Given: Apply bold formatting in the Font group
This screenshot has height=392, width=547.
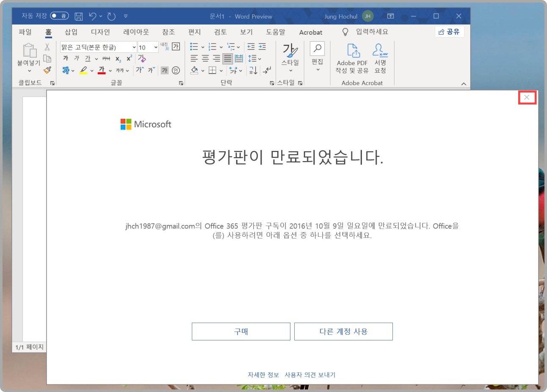Looking at the screenshot, I should point(66,58).
